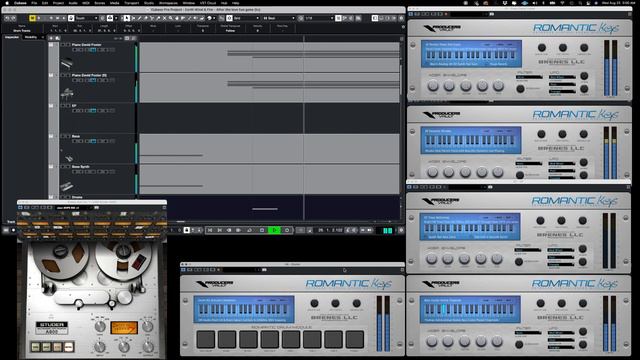Screen dimensions: 640x360
Task: Open the Project menu
Action: (x=58, y=3)
